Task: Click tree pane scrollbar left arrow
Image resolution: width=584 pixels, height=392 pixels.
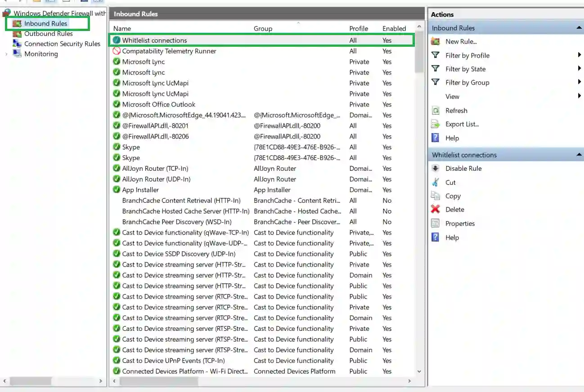Action: point(5,381)
